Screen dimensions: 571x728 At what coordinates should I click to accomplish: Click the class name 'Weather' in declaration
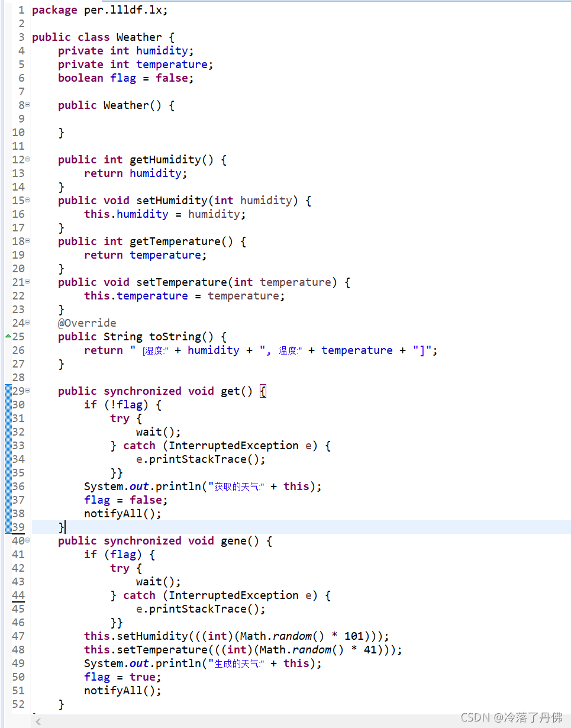[139, 37]
